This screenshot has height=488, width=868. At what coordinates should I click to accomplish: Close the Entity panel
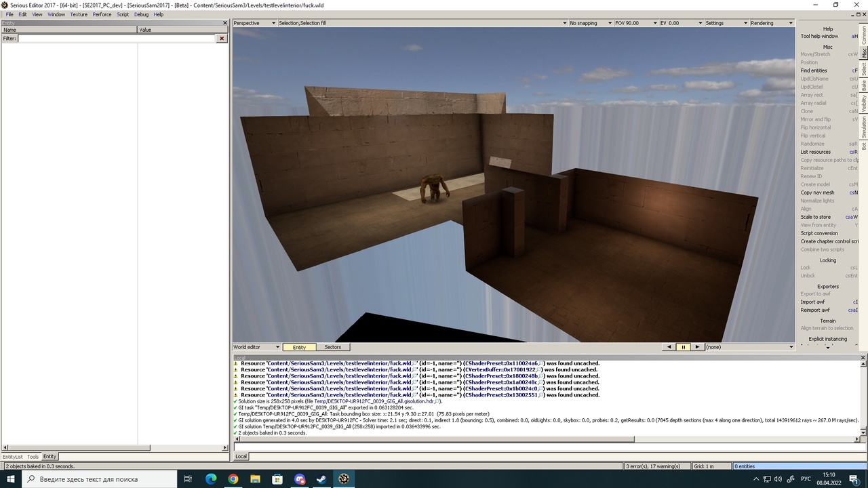(225, 23)
